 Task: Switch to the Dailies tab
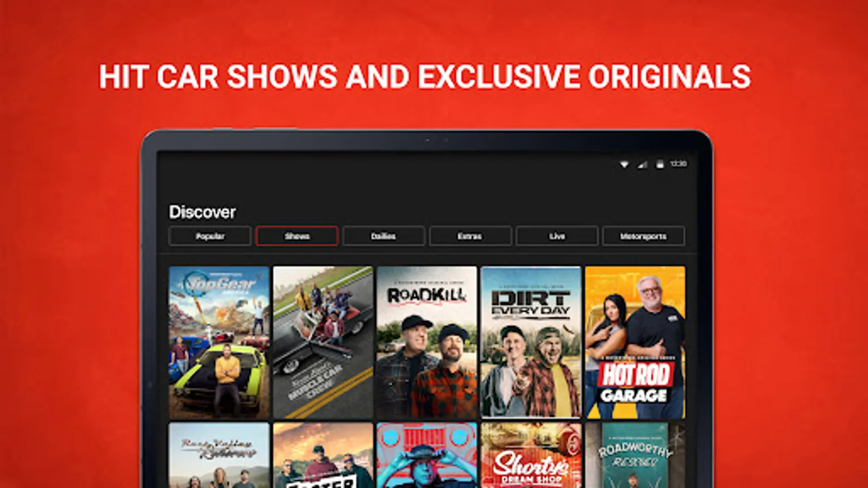384,236
